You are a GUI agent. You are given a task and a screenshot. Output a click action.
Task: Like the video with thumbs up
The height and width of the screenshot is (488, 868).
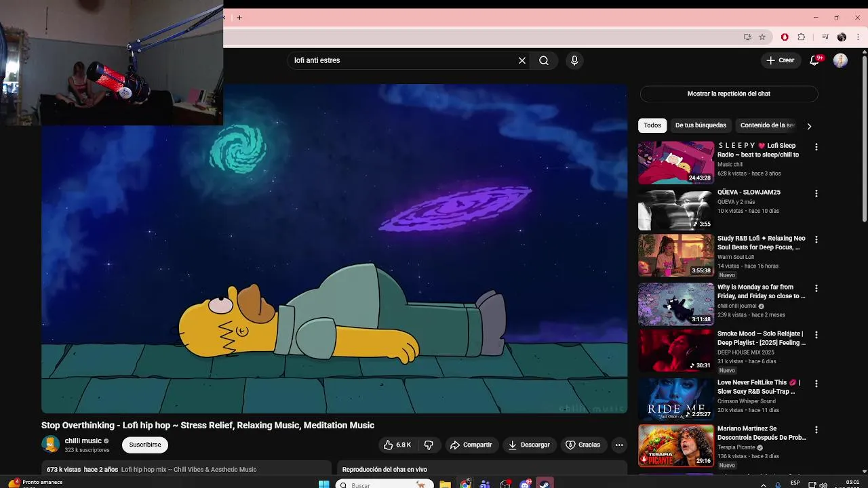[397, 445]
